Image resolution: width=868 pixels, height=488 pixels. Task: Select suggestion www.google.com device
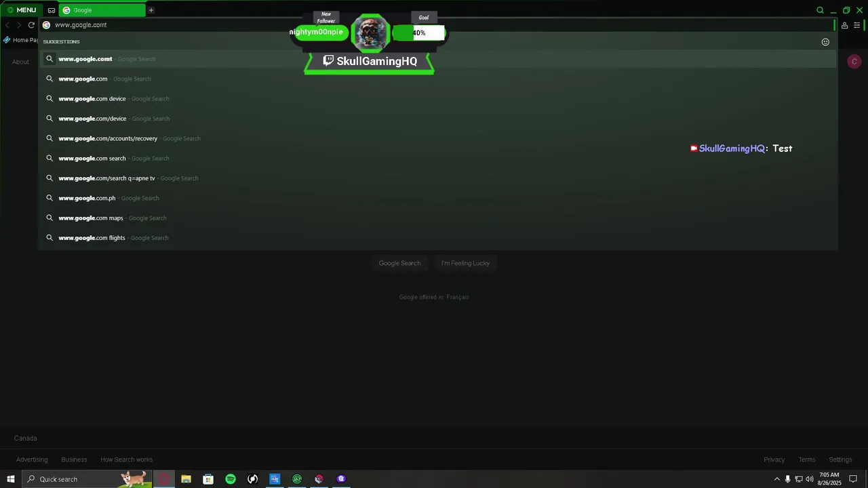click(438, 98)
